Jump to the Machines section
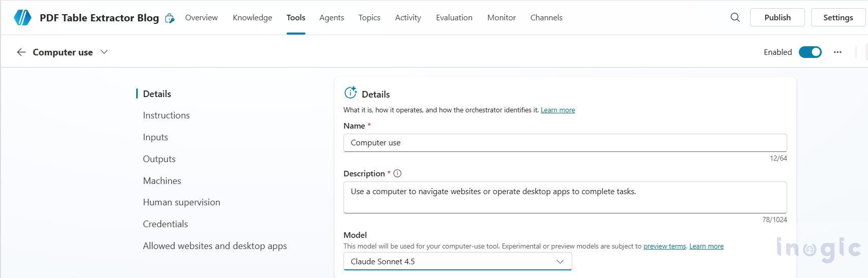The width and height of the screenshot is (868, 278). (162, 181)
